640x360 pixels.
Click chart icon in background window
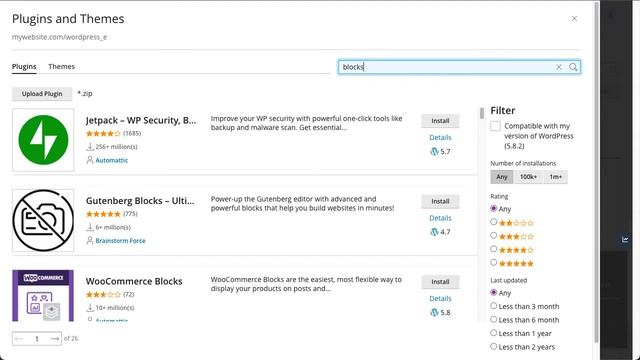pyautogui.click(x=625, y=239)
